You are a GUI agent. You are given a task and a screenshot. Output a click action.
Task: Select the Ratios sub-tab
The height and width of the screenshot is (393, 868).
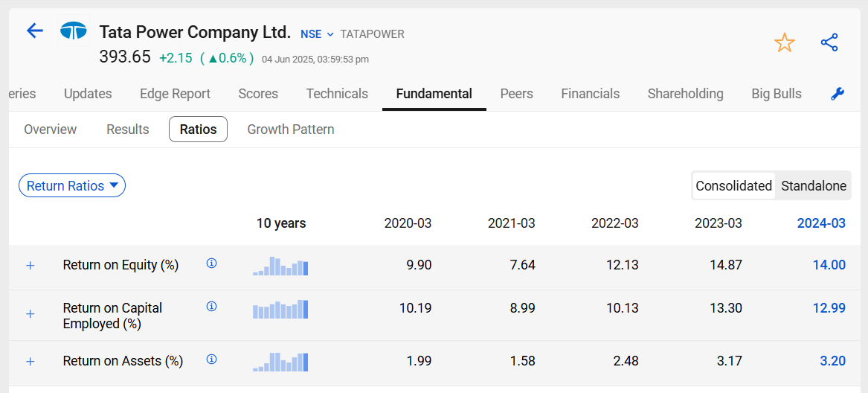point(198,130)
